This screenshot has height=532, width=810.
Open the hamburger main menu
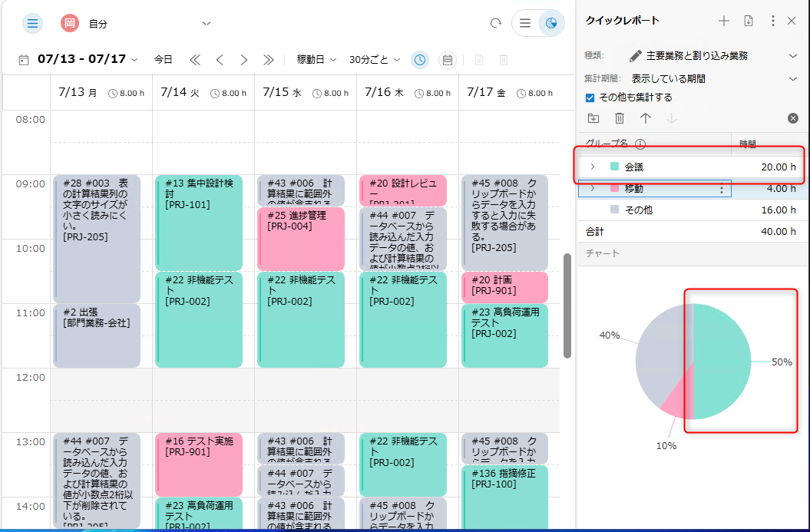(32, 23)
